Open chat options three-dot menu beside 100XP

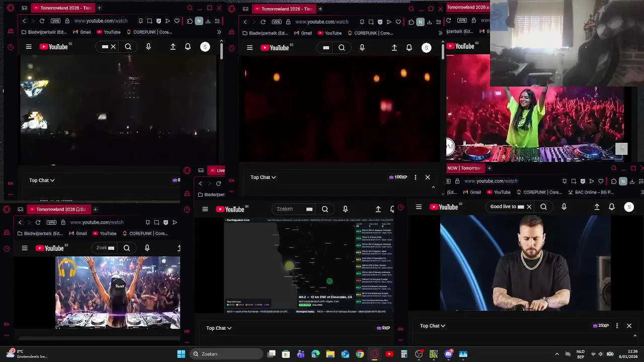(x=415, y=177)
